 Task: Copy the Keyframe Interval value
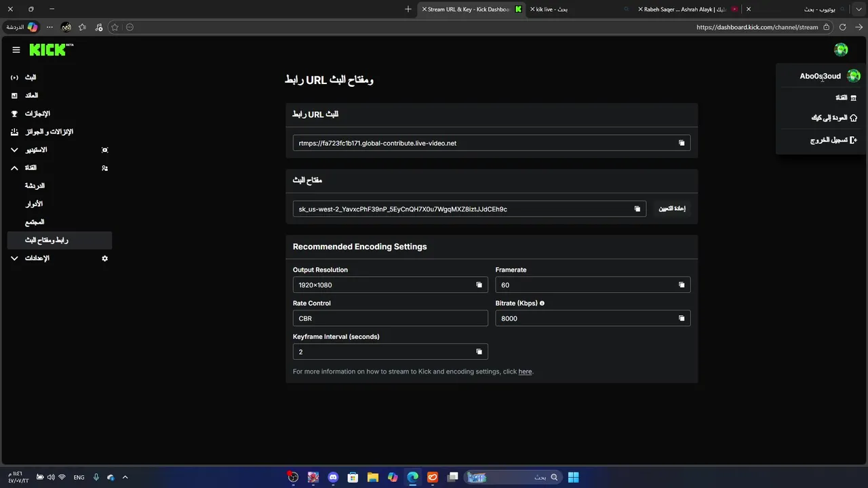[x=479, y=352]
